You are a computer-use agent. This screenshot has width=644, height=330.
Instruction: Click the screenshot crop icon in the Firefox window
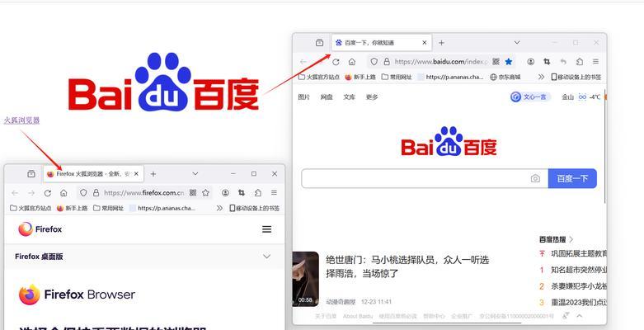pos(241,193)
